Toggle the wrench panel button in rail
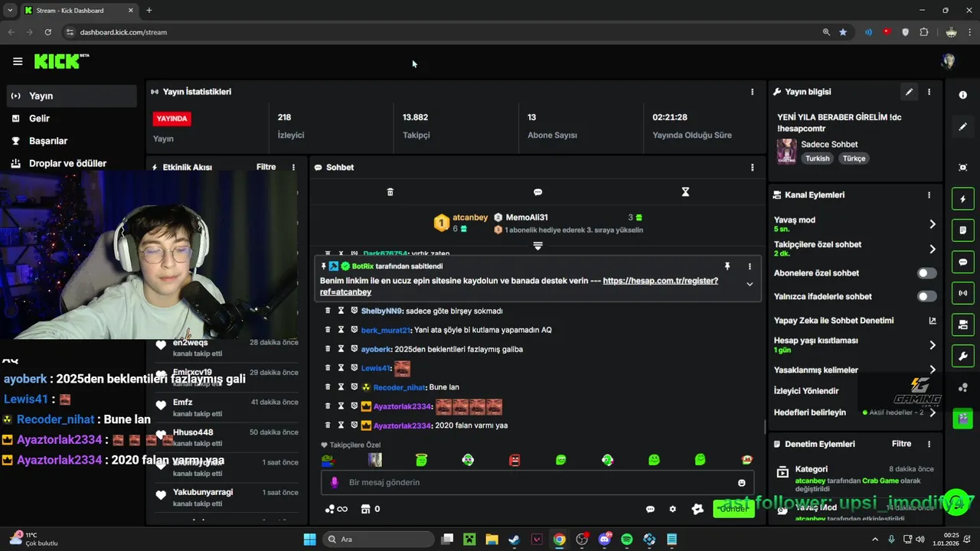The width and height of the screenshot is (980, 551). 963,356
